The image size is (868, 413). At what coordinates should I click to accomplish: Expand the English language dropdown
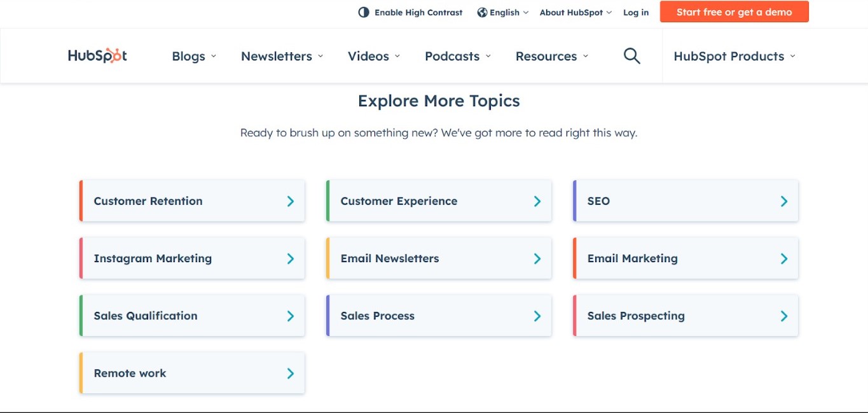point(503,12)
